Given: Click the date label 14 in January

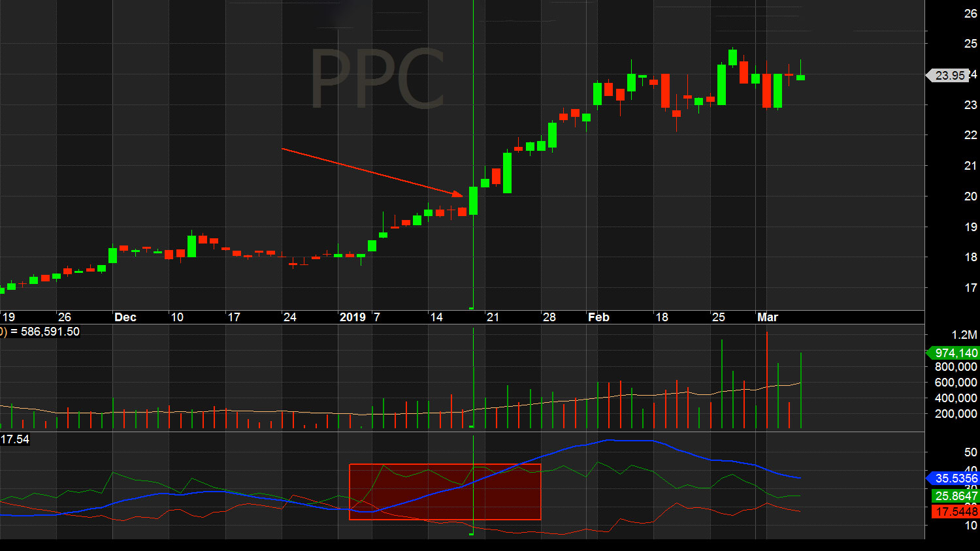Looking at the screenshot, I should [x=436, y=317].
